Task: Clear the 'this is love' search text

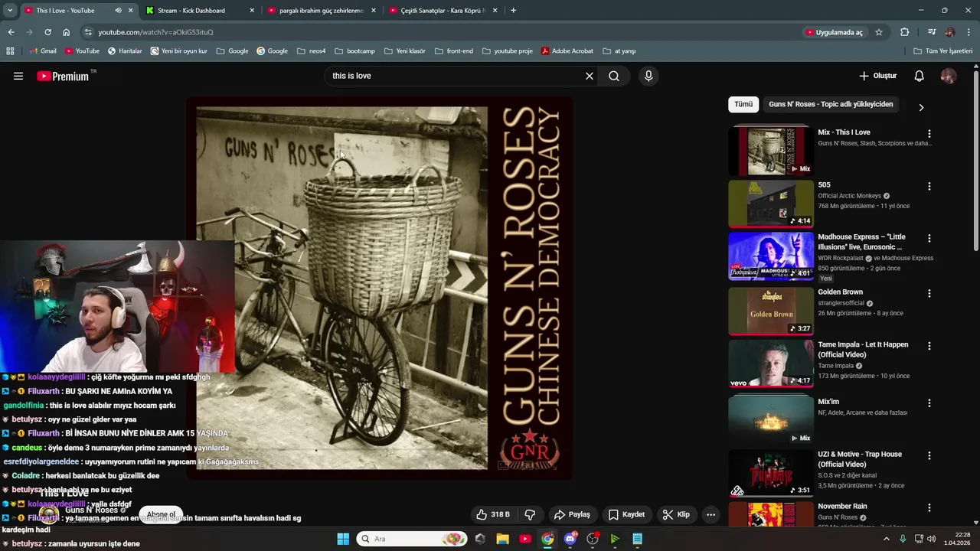Action: point(590,76)
